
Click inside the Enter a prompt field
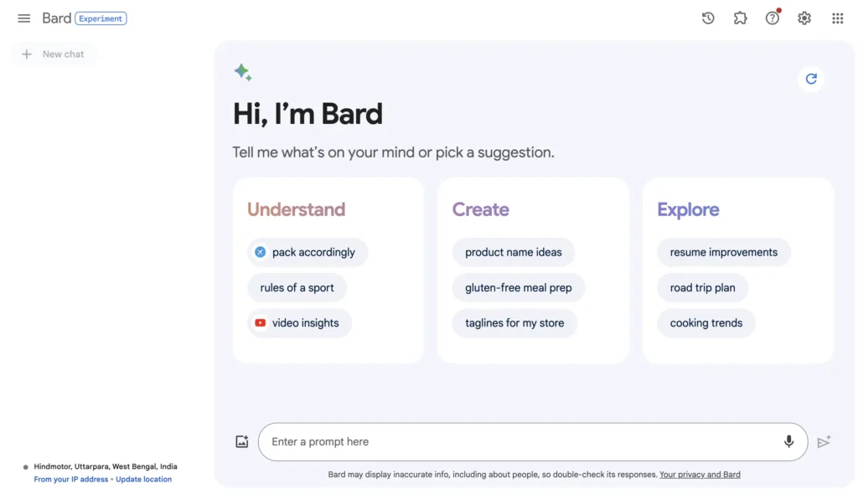[503, 441]
